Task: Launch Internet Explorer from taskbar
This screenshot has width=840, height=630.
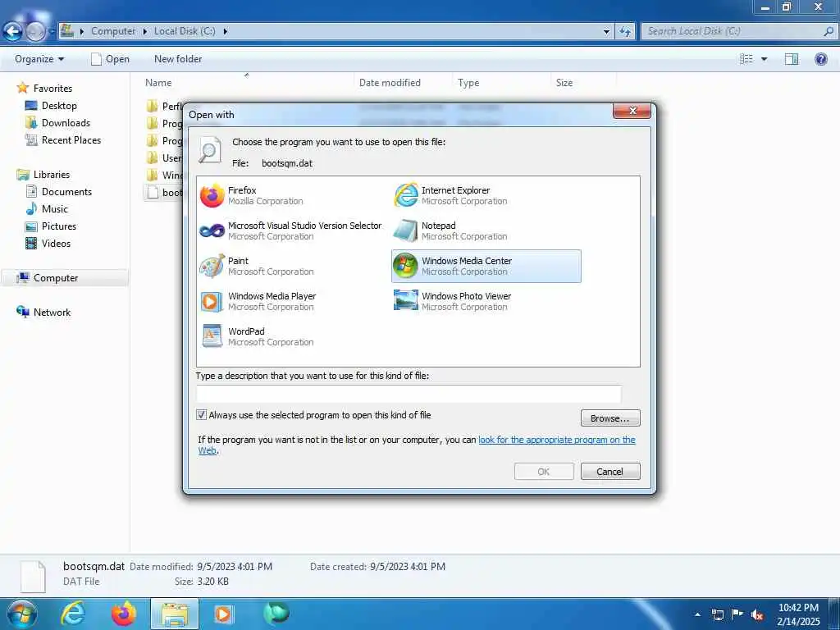Action: pyautogui.click(x=73, y=614)
